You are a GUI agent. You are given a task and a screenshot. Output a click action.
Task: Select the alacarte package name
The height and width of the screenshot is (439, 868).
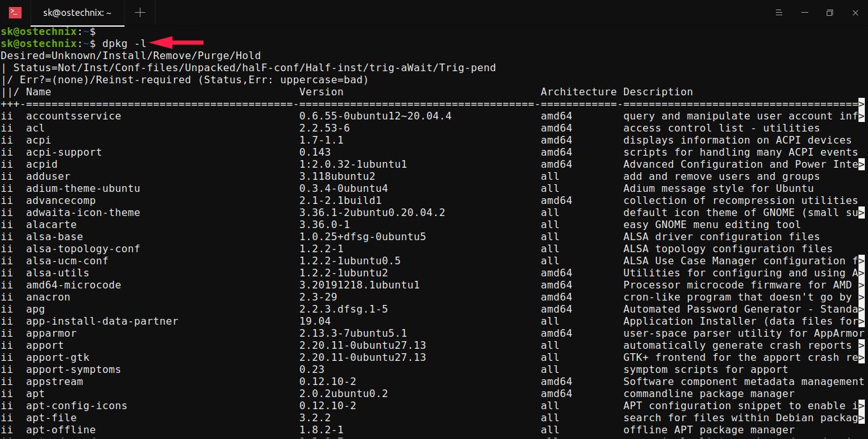pyautogui.click(x=51, y=224)
